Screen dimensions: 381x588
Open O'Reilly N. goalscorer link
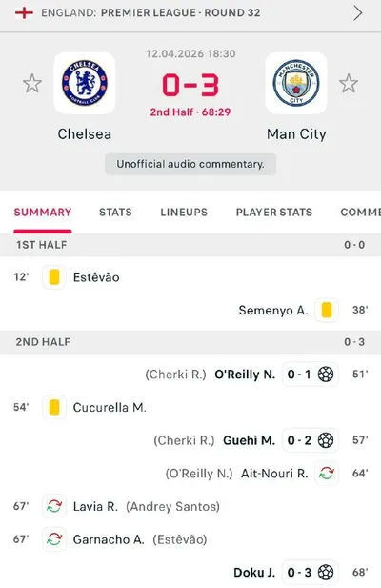[245, 375]
